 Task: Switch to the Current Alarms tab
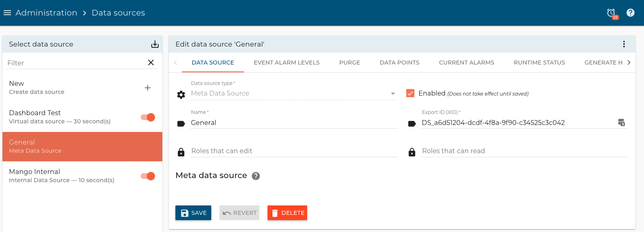tap(467, 62)
